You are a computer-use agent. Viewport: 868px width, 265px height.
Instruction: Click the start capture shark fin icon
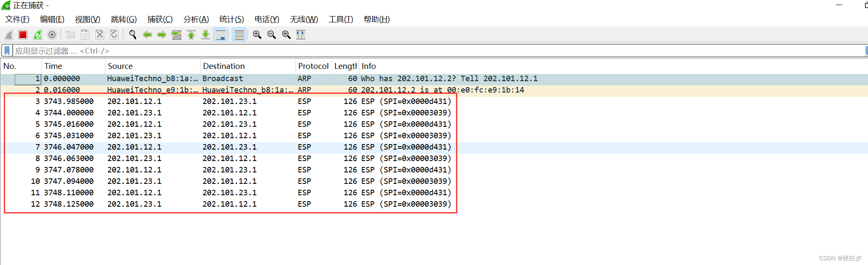(9, 35)
